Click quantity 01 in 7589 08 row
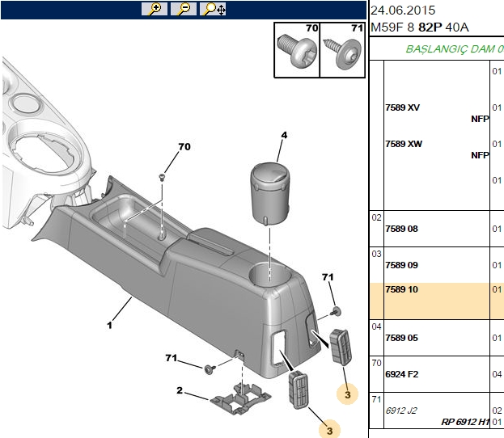The height and width of the screenshot is (438, 504). (497, 229)
